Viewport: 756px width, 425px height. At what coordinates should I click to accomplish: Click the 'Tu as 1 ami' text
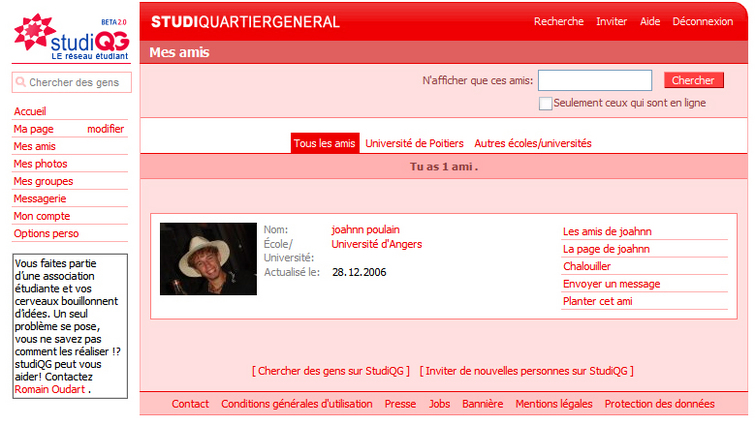tap(444, 166)
